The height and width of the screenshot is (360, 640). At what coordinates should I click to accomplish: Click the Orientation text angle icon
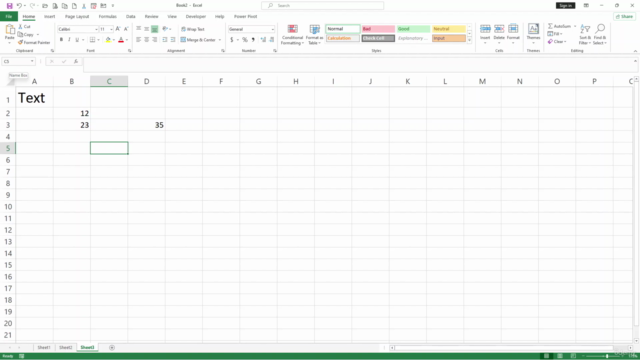click(x=165, y=29)
